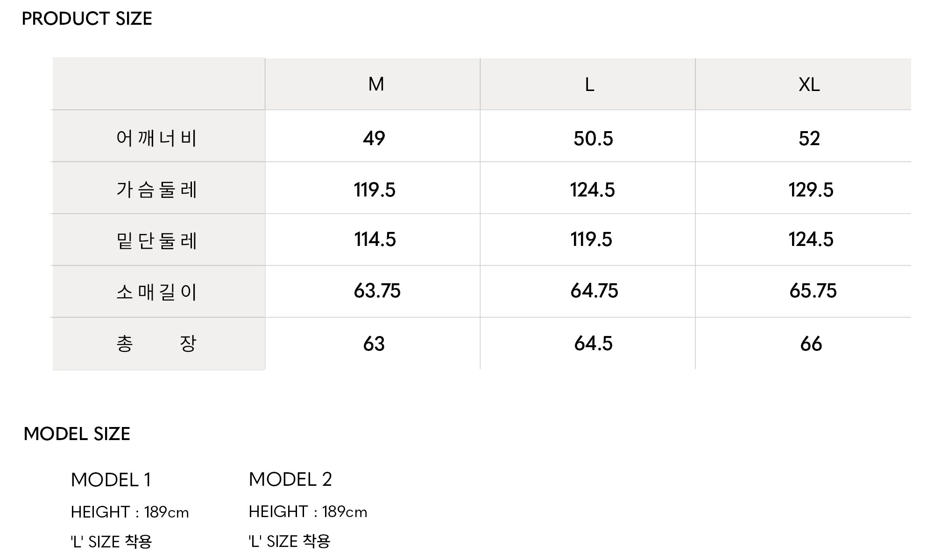The height and width of the screenshot is (560, 934).
Task: Click the PRODUCT SIZE heading
Action: (x=87, y=19)
